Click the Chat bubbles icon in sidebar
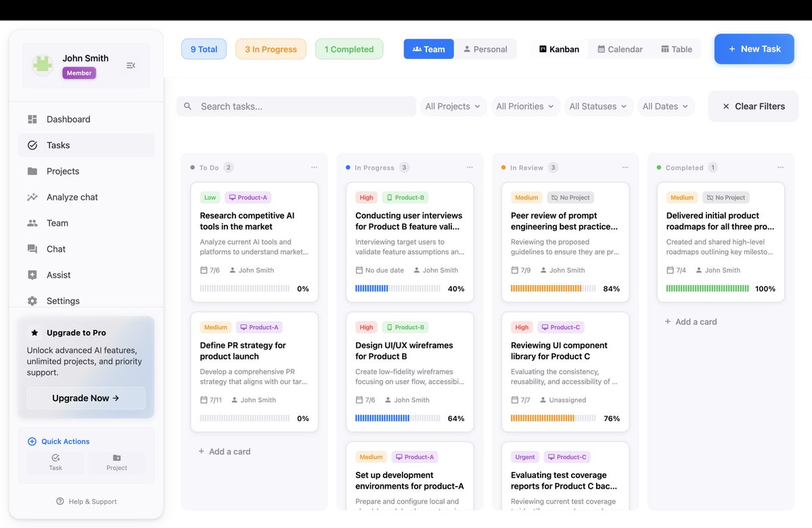This screenshot has width=812, height=528. (x=32, y=249)
